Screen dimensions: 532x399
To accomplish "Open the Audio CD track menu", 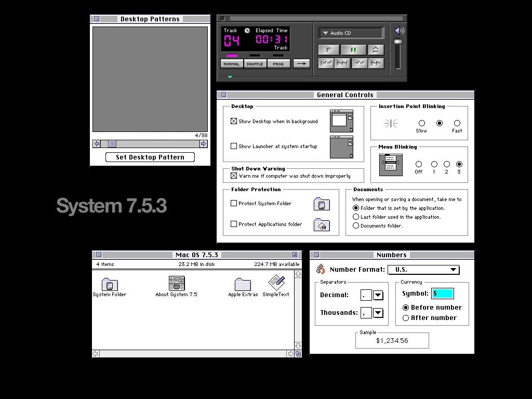I will tap(351, 33).
